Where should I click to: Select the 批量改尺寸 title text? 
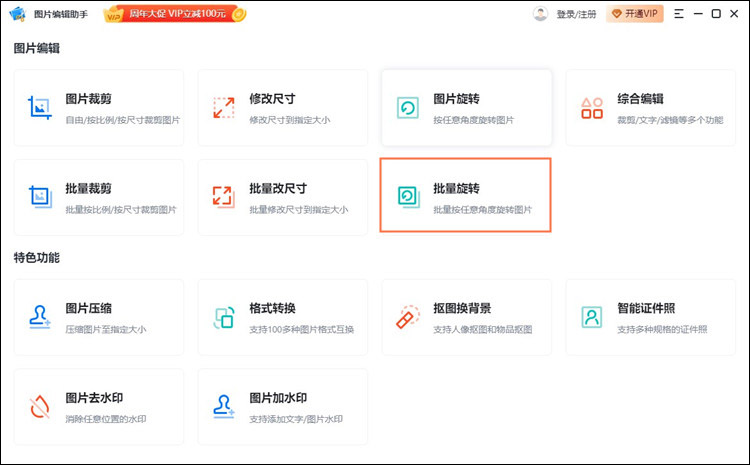(x=278, y=188)
